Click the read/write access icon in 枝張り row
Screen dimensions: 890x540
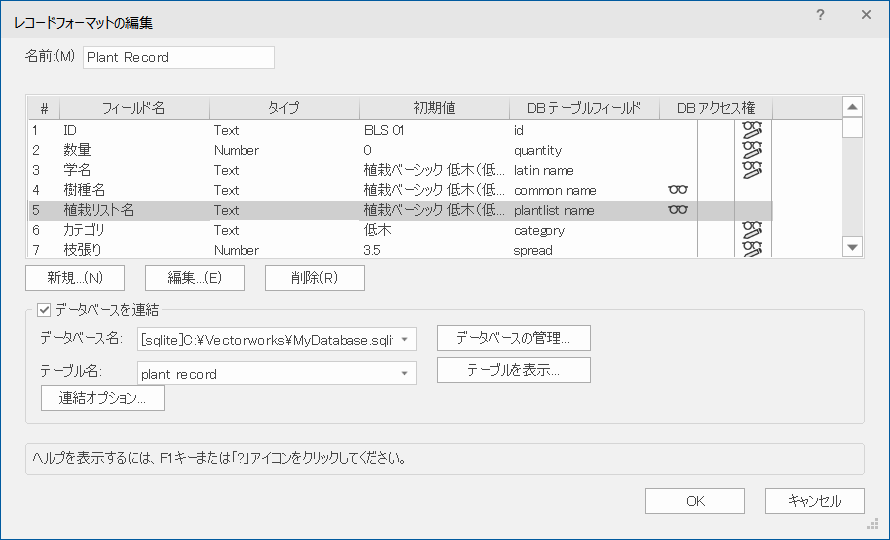752,249
